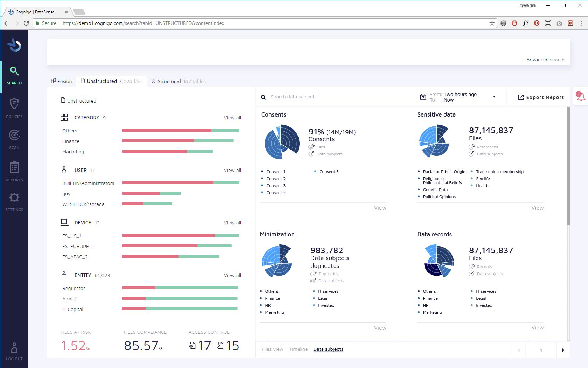The height and width of the screenshot is (368, 588).
Task: Toggle Data subjects under Data records
Action: coord(486,274)
